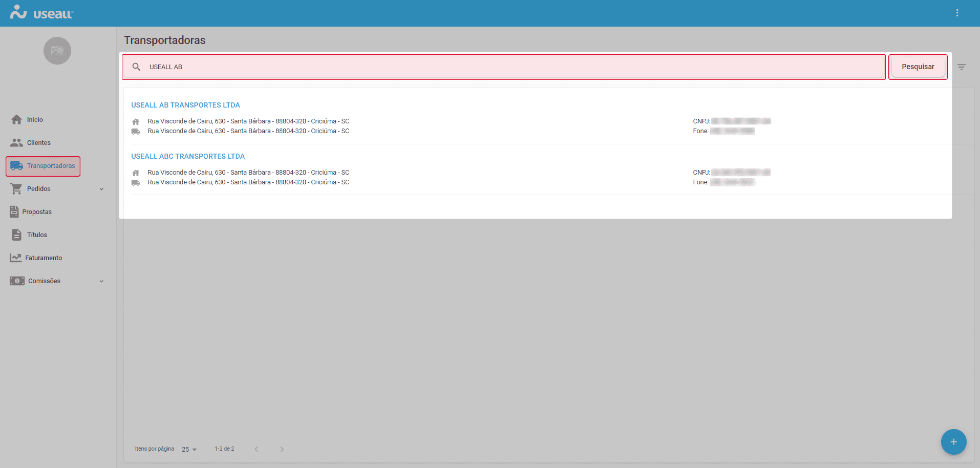The height and width of the screenshot is (468, 980).
Task: Open USEALL AB TRANSPORTES LTDA record
Action: 185,105
